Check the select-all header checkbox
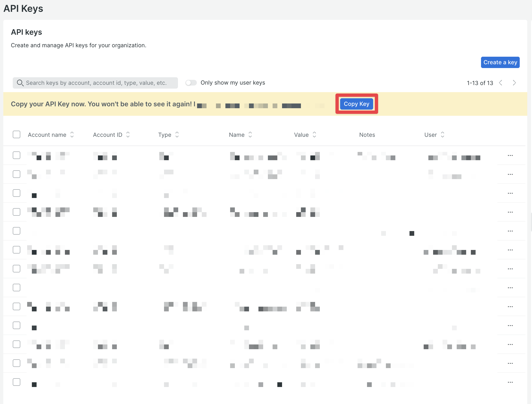The height and width of the screenshot is (404, 532). 16,135
